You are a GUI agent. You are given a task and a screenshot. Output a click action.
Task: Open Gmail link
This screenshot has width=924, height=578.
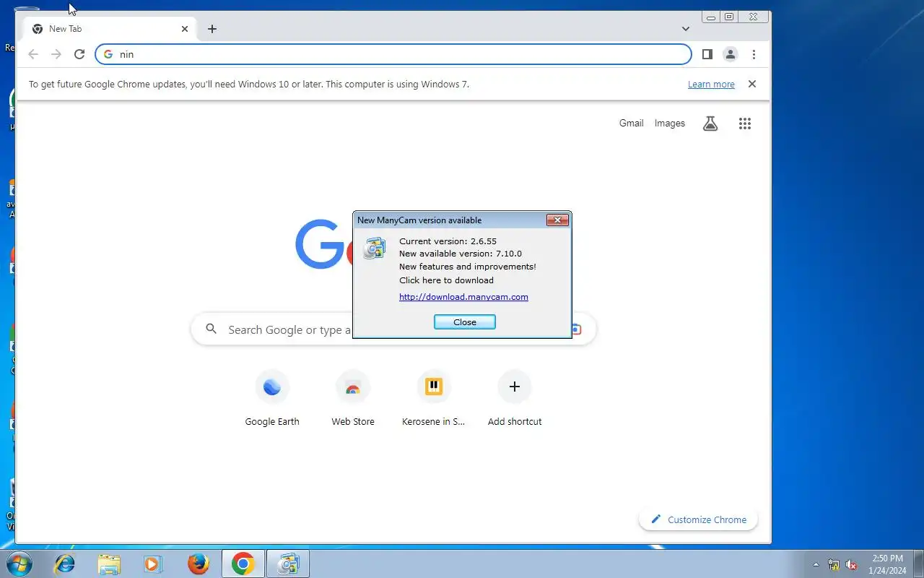pos(631,124)
